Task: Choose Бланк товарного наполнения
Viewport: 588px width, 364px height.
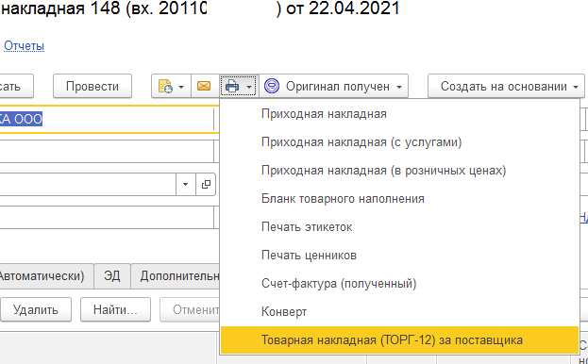Action: click(x=400, y=198)
